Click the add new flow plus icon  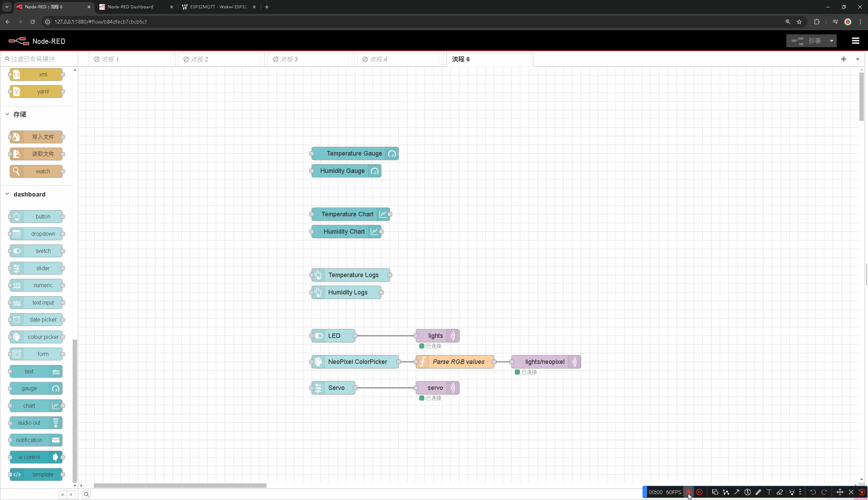[x=843, y=59]
